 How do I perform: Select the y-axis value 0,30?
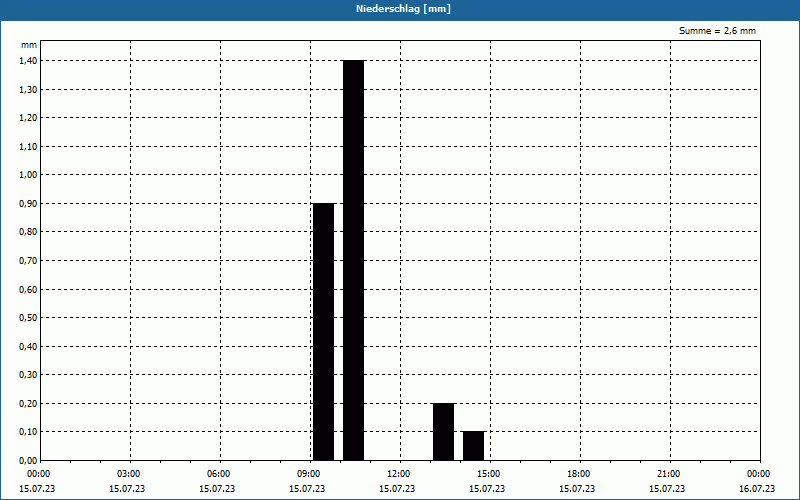click(28, 375)
